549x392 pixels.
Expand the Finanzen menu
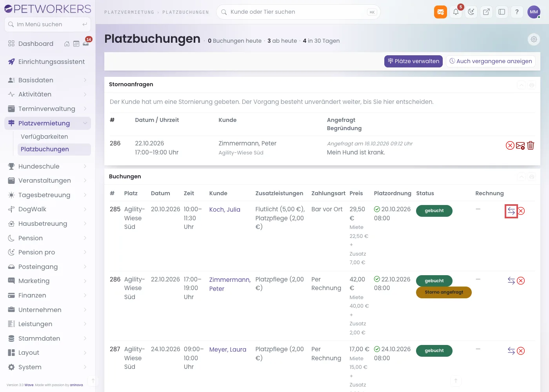47,295
